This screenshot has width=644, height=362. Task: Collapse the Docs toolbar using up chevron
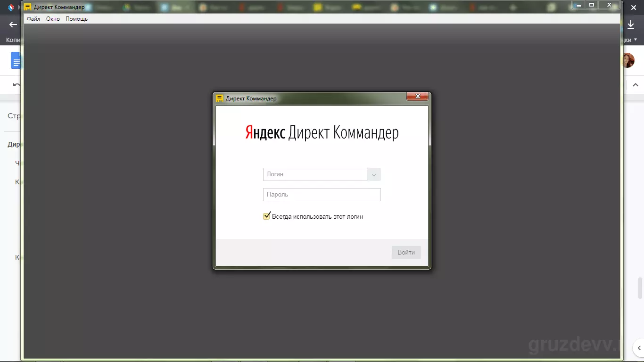(x=636, y=85)
